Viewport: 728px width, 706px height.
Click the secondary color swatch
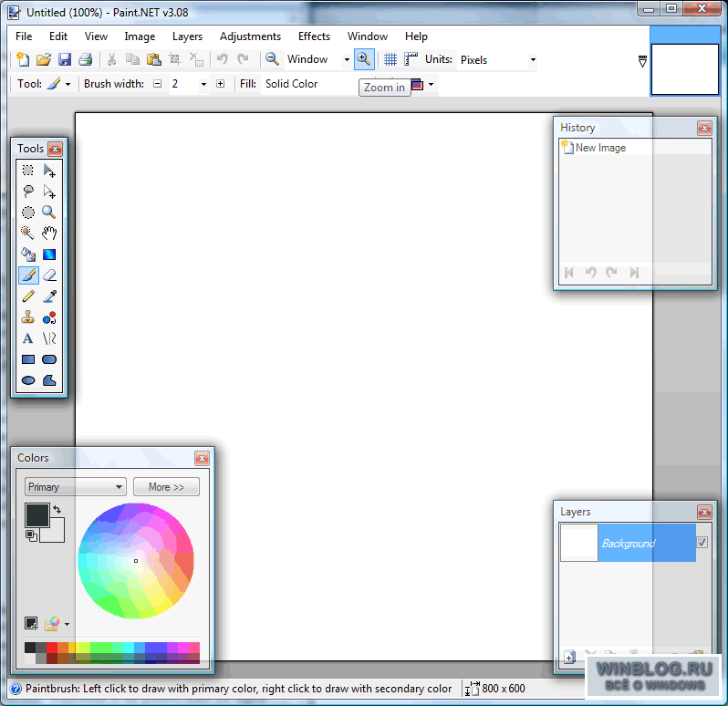pos(57,534)
